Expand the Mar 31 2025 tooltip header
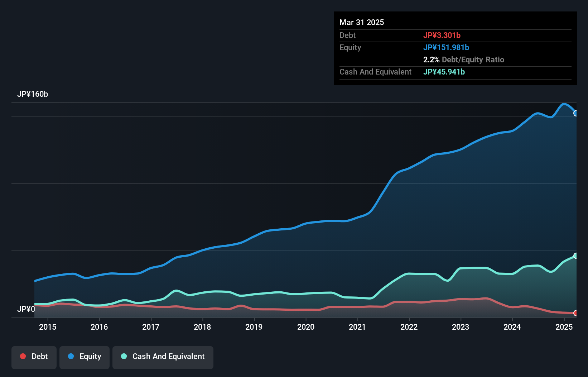Screen dimensions: 588x377 pyautogui.click(x=362, y=22)
